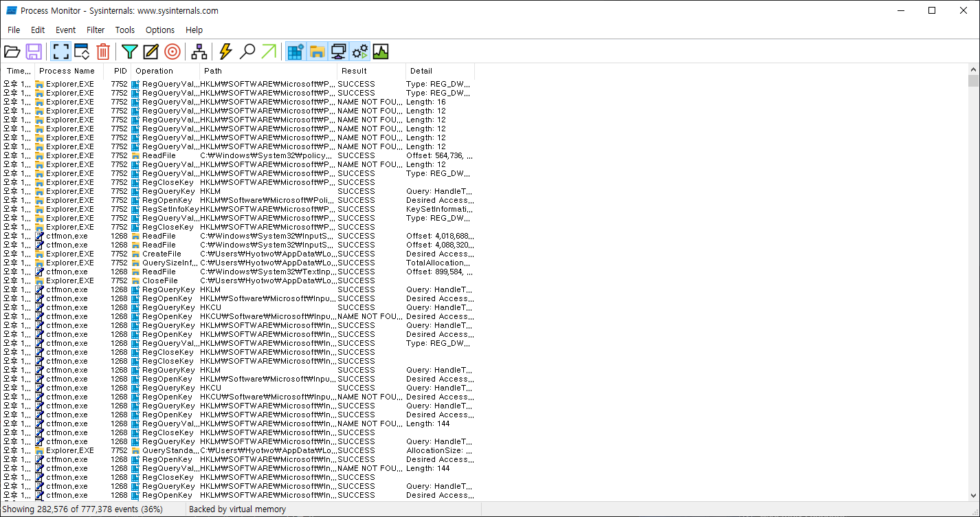This screenshot has height=517, width=980.
Task: Toggle Show File System Activity icon
Action: [317, 52]
